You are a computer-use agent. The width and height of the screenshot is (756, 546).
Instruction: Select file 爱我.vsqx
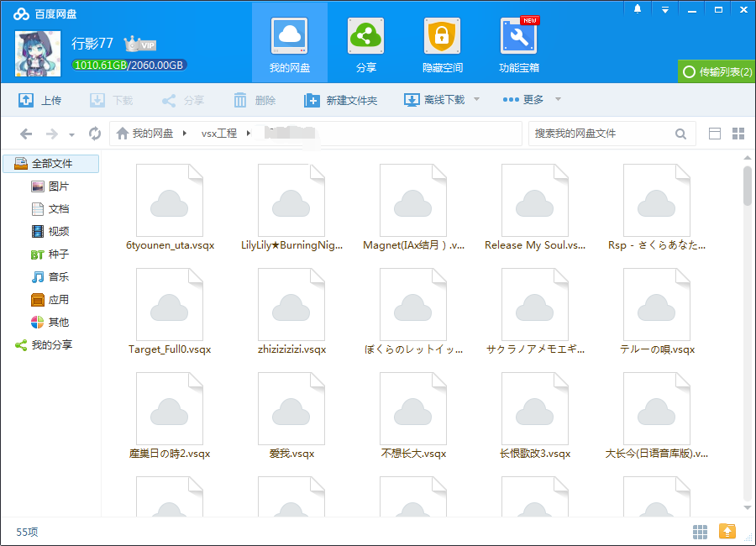point(291,416)
